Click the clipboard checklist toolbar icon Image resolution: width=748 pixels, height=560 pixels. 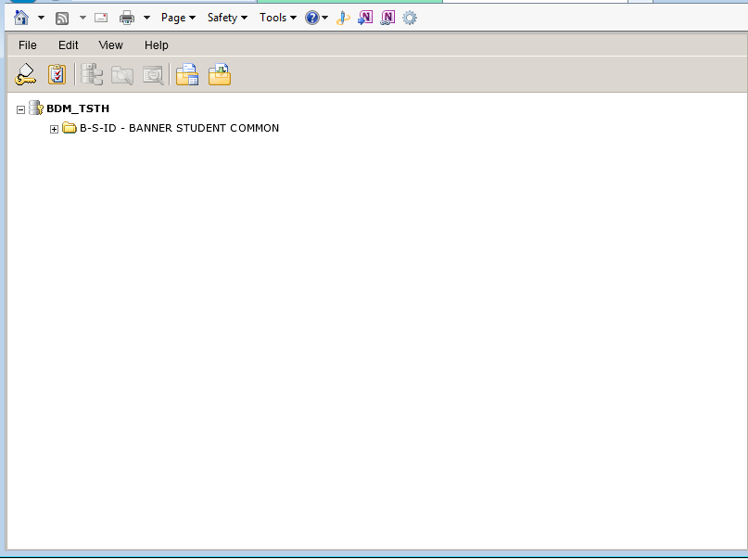pos(57,75)
